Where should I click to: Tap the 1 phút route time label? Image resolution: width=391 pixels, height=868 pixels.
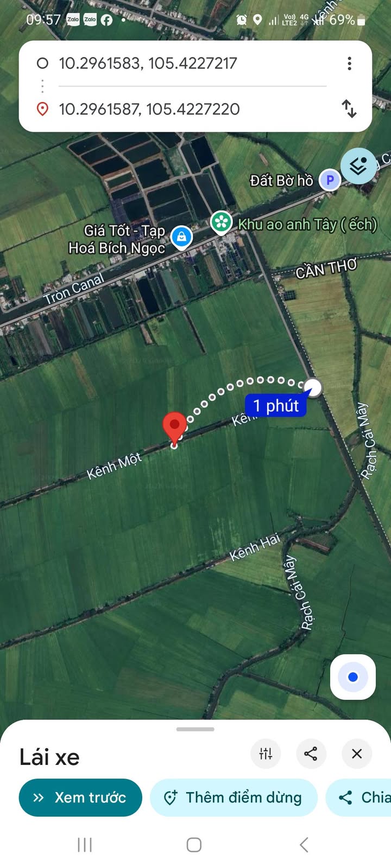click(276, 406)
